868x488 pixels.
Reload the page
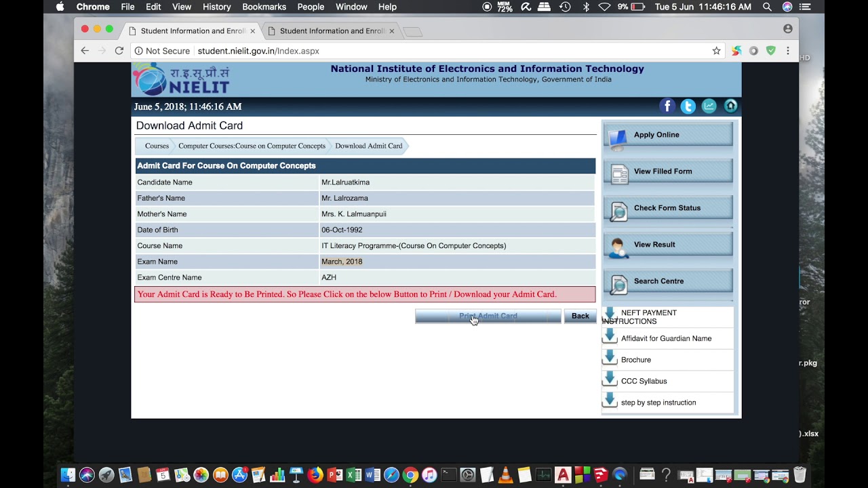pos(119,51)
